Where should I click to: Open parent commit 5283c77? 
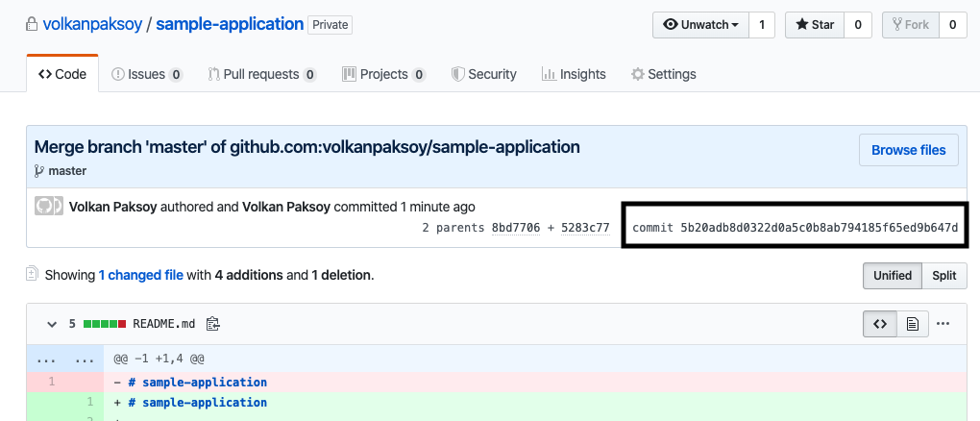[x=584, y=228]
